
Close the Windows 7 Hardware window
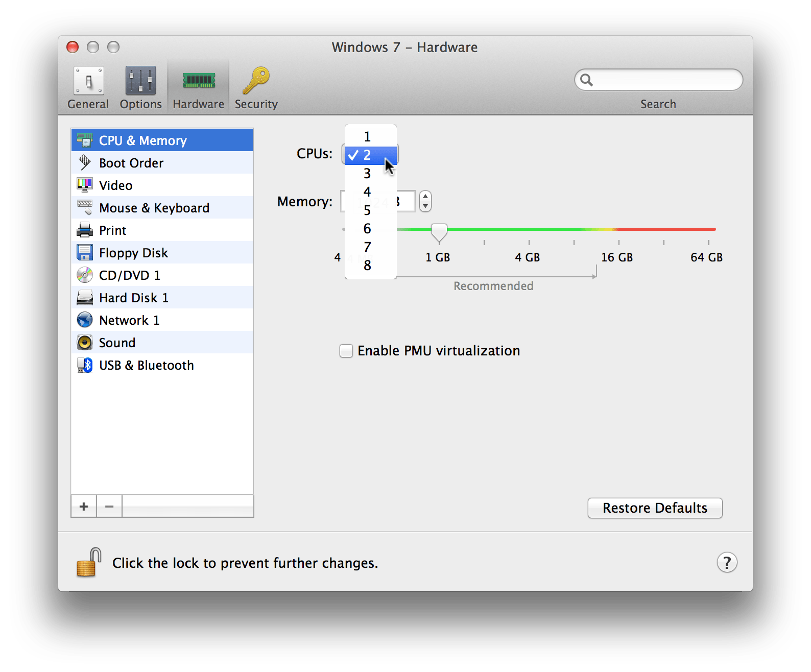click(73, 47)
